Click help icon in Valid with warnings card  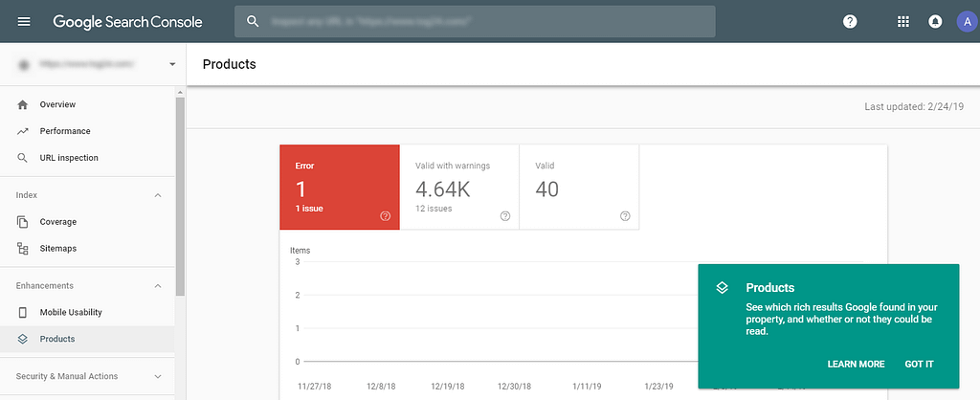pos(505,216)
